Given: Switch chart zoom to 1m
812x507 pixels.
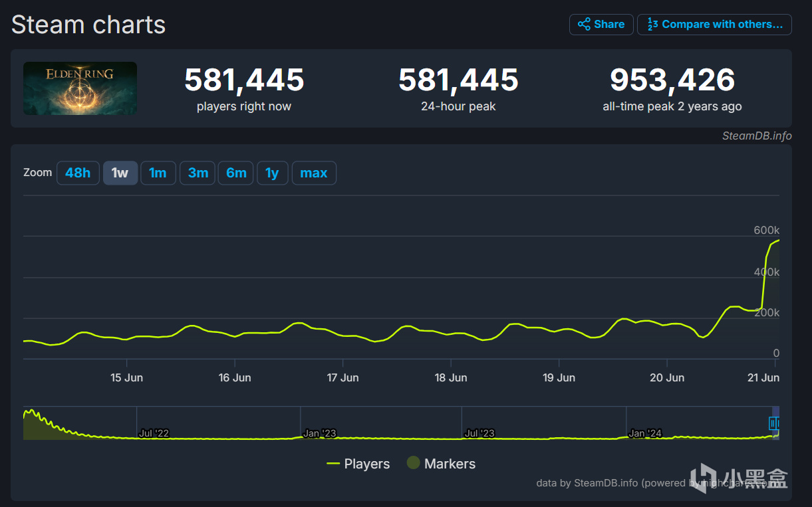Looking at the screenshot, I should click(x=158, y=173).
